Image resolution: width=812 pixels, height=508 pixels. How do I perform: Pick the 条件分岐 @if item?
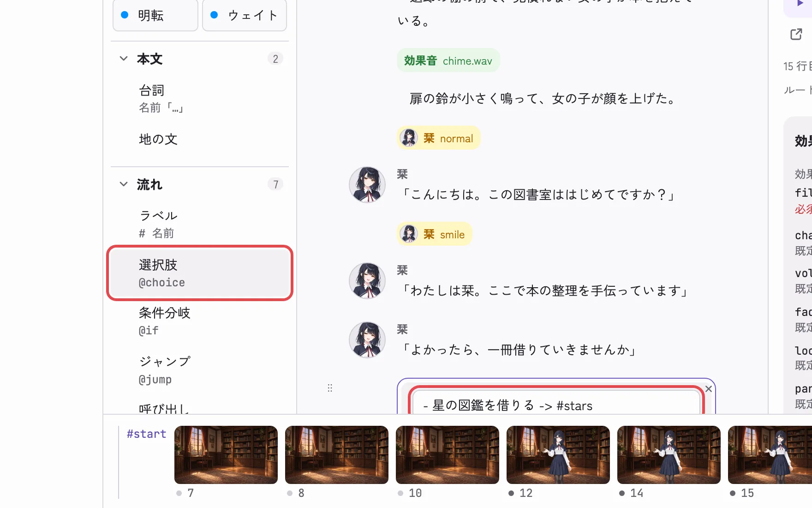(200, 321)
